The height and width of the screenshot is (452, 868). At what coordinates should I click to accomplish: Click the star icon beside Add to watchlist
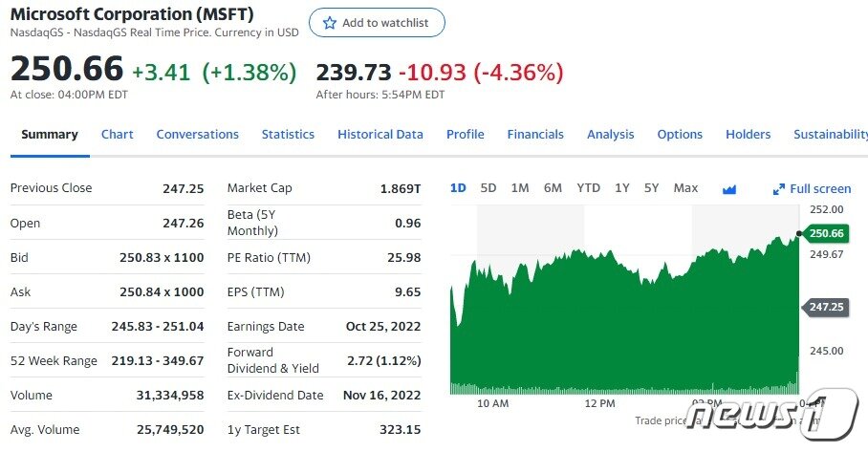[x=330, y=23]
